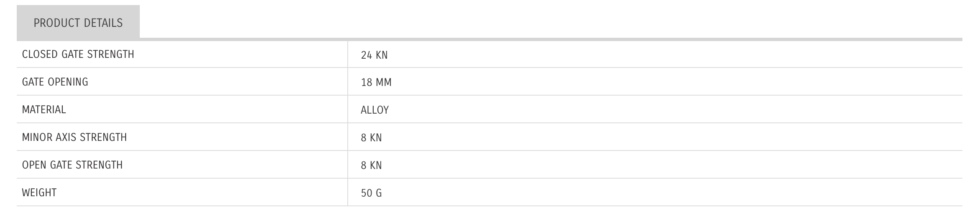Open the Product Details tab
The image size is (980, 213).
(x=78, y=23)
